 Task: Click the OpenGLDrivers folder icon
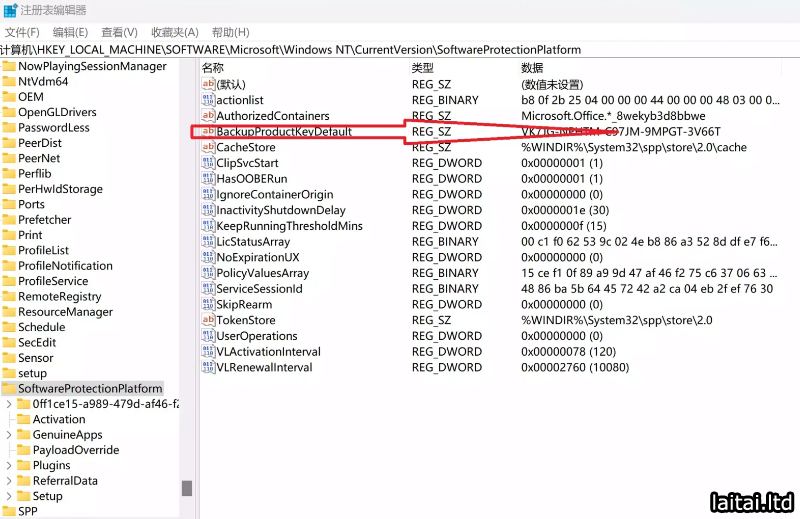point(9,112)
